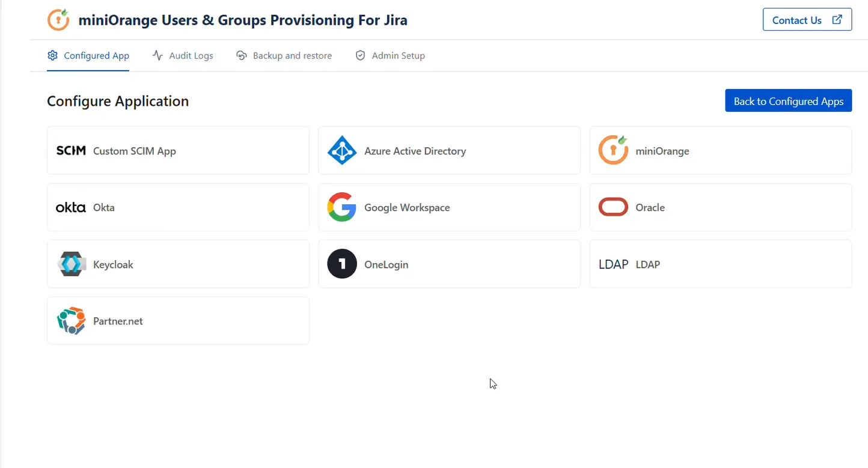Choose the Azure Active Directory card
This screenshot has width=868, height=468.
coord(449,150)
